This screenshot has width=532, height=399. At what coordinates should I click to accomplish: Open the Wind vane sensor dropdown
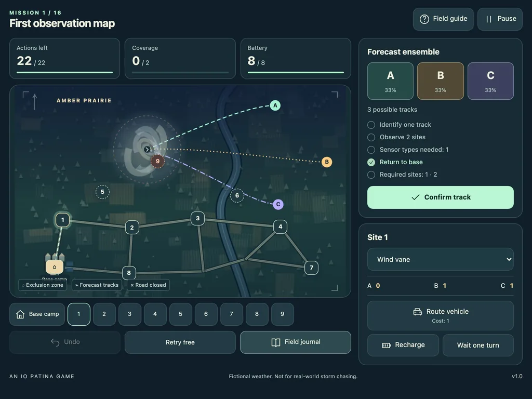pos(441,260)
